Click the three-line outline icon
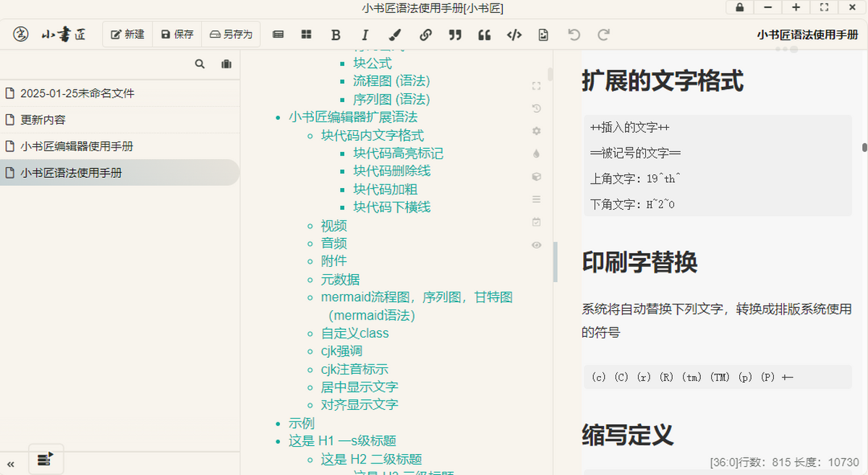 [x=536, y=199]
